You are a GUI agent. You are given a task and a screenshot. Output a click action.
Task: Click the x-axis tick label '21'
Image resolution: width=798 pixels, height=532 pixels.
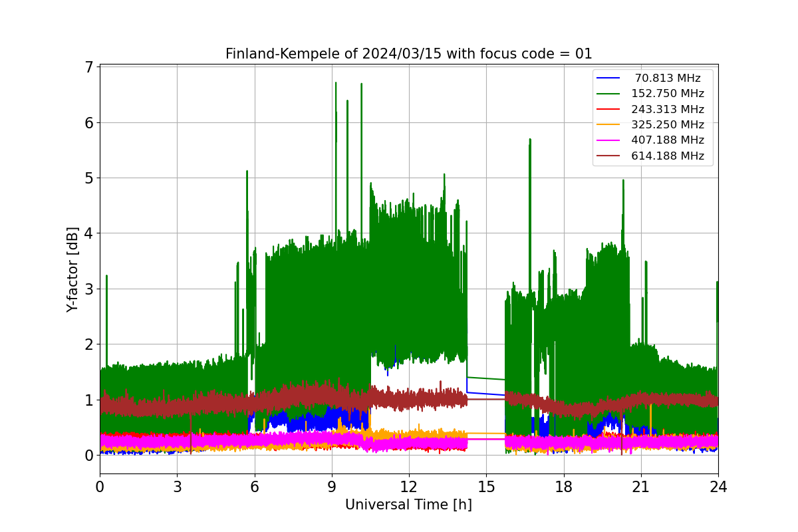pos(641,486)
